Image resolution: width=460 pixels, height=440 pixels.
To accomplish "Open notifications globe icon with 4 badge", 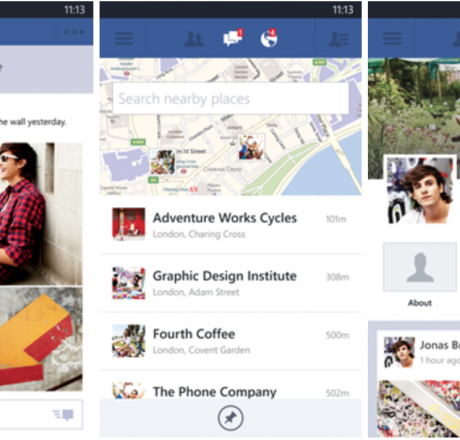I will tap(269, 38).
